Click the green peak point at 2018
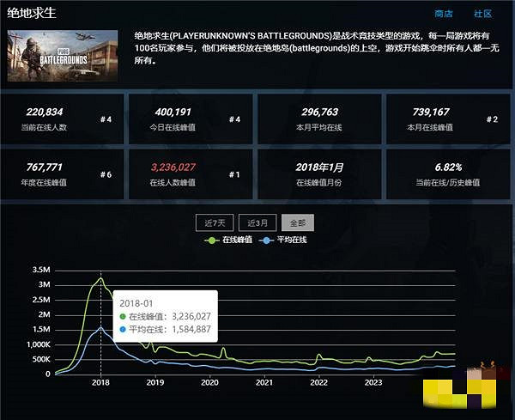 tap(101, 279)
